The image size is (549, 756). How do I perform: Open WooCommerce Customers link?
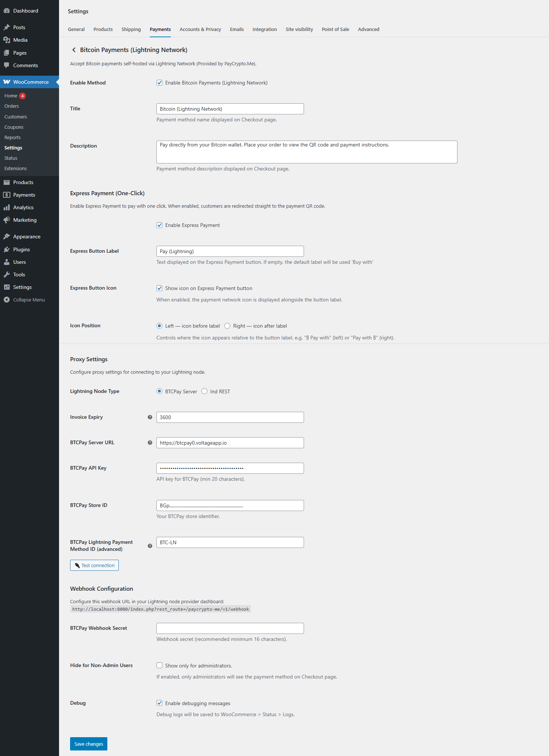(15, 117)
